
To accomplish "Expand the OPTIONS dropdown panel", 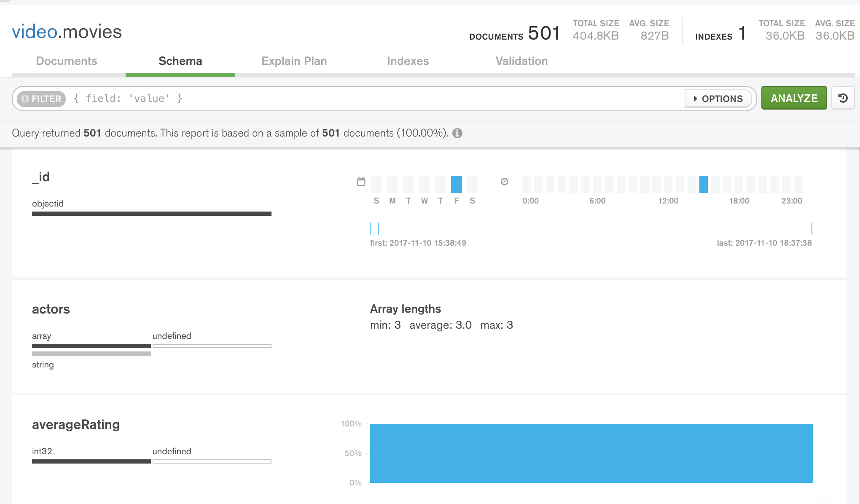I will point(718,99).
